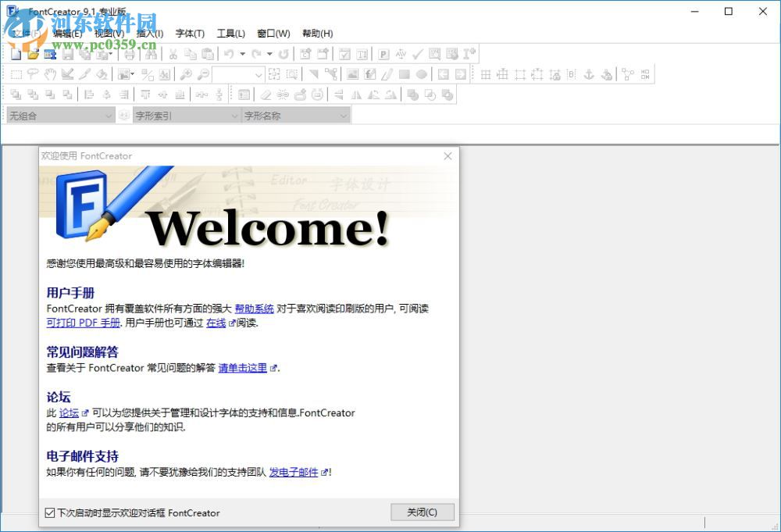The height and width of the screenshot is (532, 781).
Task: Open the 工具(L) menu
Action: 231,34
